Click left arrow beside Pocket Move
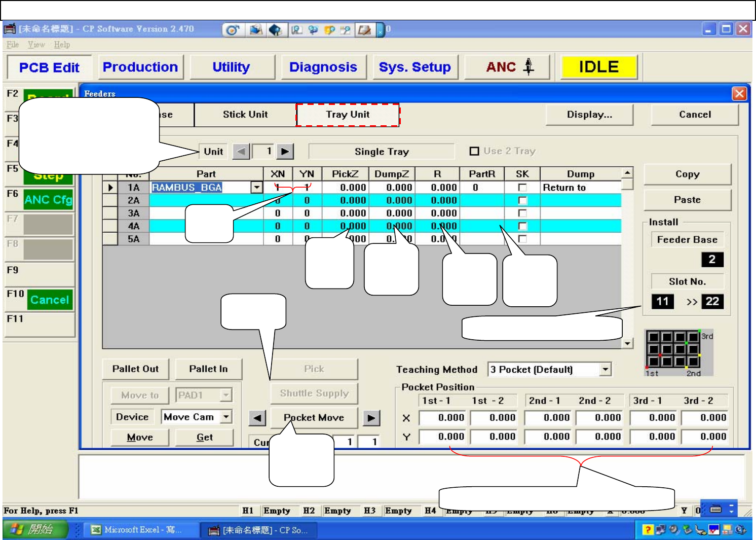This screenshot has width=756, height=540. pos(257,418)
